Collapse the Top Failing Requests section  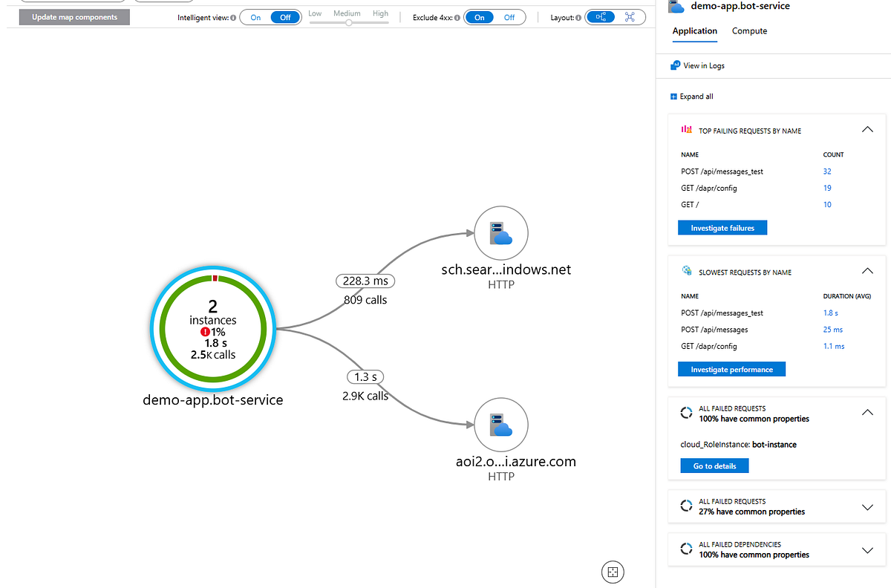tap(866, 129)
